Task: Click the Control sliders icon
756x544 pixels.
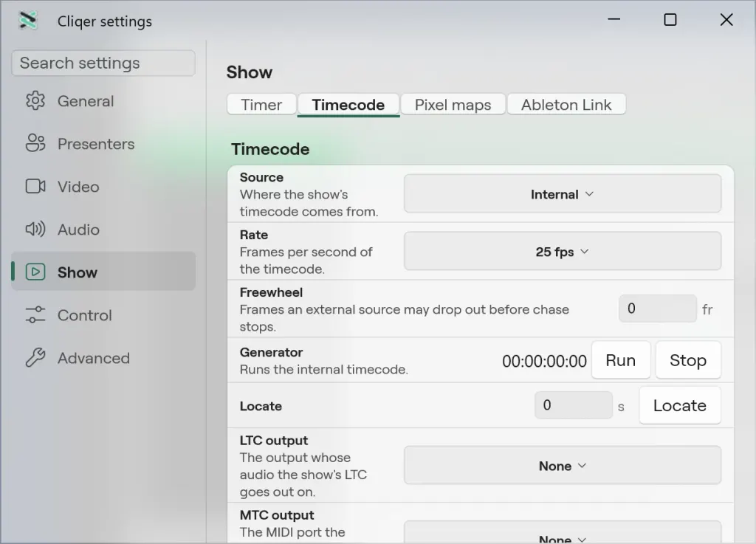Action: [x=35, y=314]
